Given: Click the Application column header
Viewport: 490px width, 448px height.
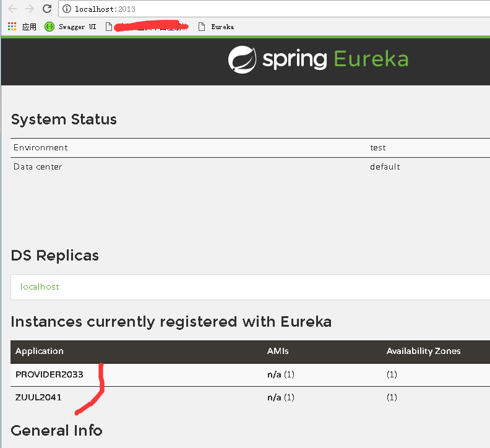Looking at the screenshot, I should click(40, 351).
